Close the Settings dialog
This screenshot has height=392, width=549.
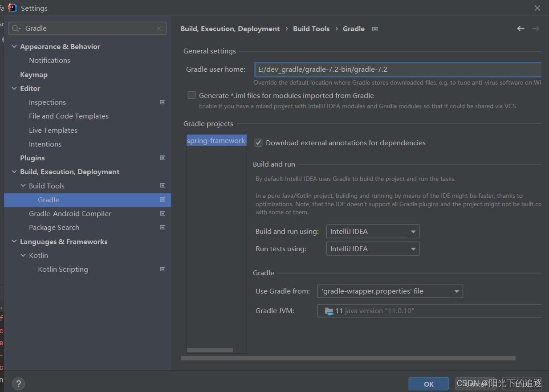537,8
